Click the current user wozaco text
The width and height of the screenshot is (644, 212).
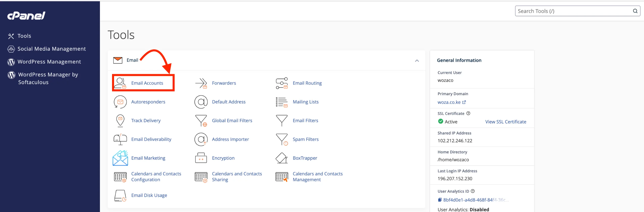[445, 80]
